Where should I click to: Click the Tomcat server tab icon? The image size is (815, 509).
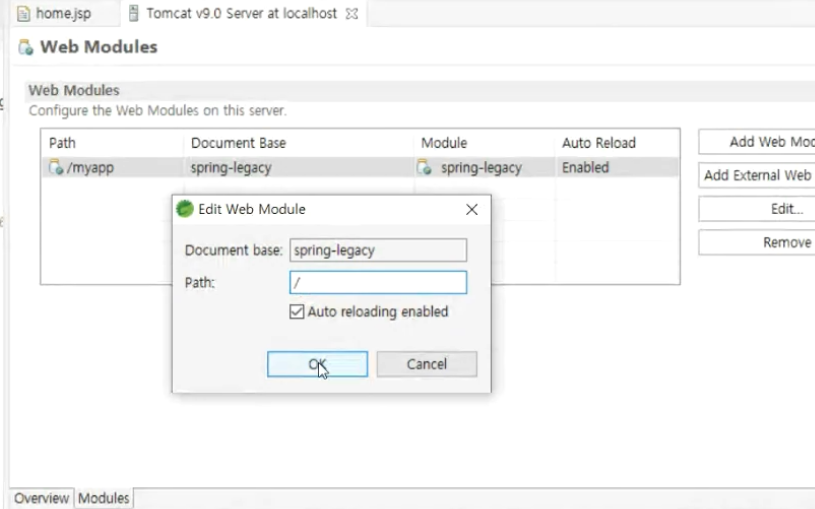[x=134, y=14]
